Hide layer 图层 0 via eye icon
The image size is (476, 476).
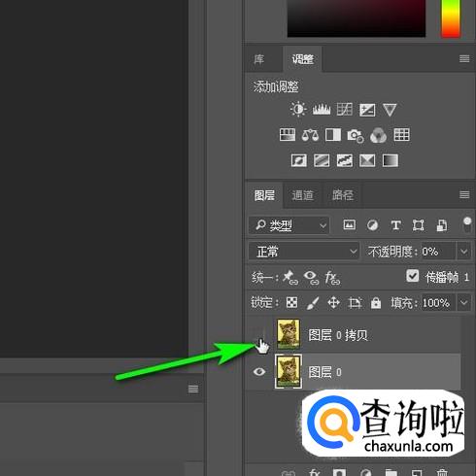[259, 371]
